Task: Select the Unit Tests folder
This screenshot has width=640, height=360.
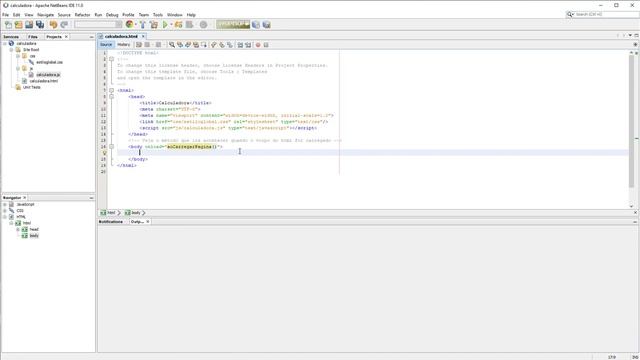Action: coord(31,87)
